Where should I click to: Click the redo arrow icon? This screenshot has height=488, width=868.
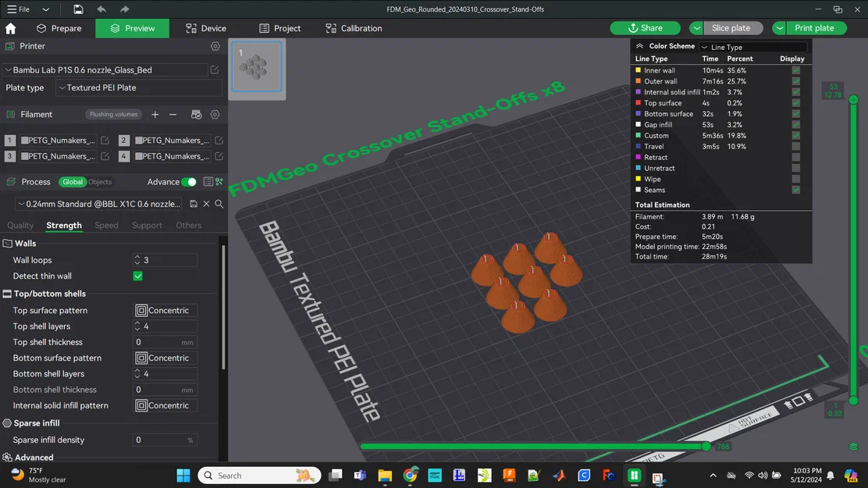point(125,9)
